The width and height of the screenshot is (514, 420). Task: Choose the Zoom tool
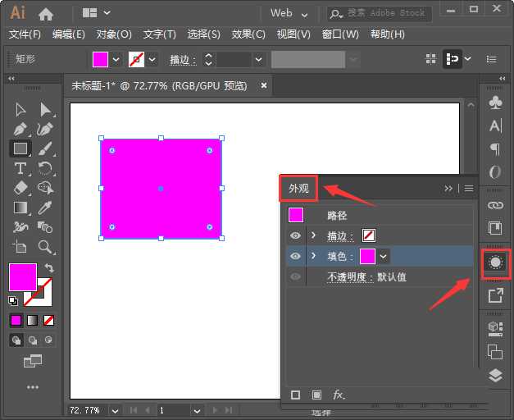click(46, 247)
